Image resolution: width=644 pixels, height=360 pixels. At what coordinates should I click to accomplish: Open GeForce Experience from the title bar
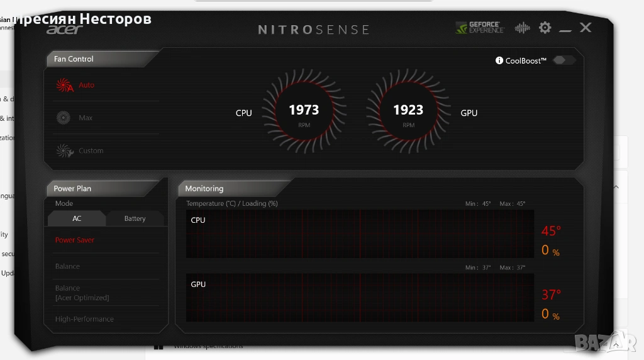pos(479,28)
